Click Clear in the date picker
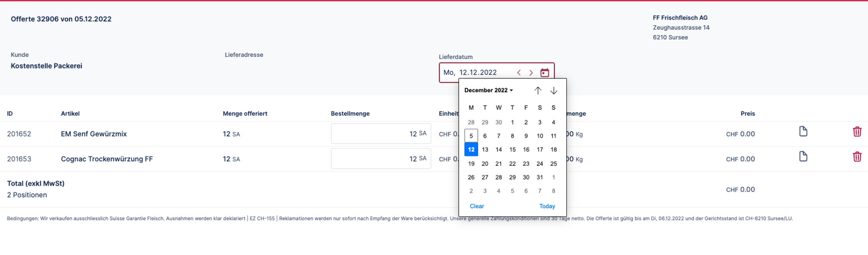Screen dimensions: 868x255 click(477, 206)
